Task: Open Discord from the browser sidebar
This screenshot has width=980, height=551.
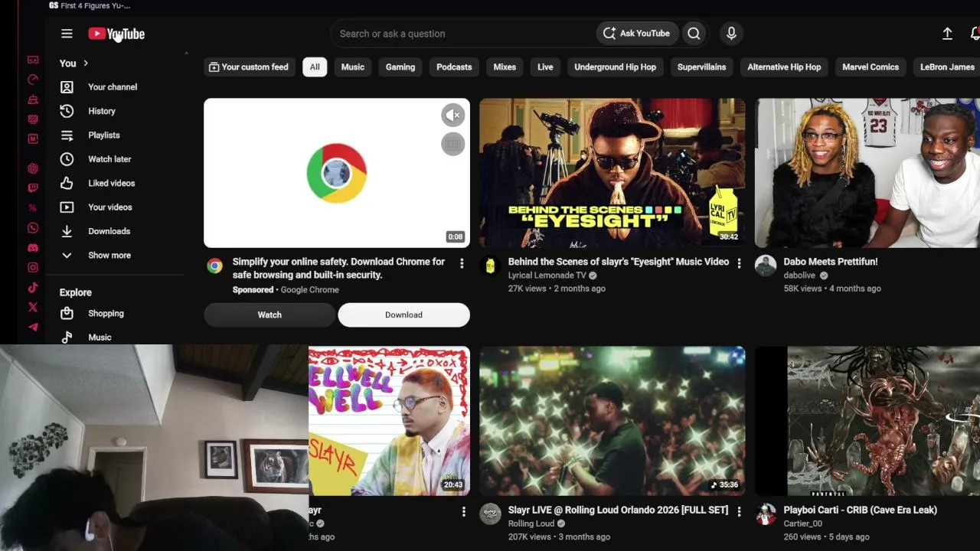Action: (x=33, y=248)
